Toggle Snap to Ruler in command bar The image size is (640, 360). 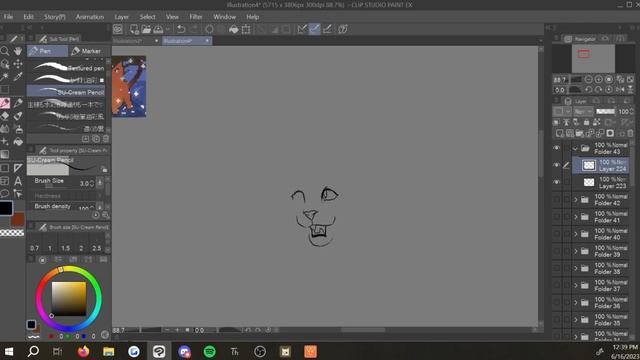pos(302,29)
